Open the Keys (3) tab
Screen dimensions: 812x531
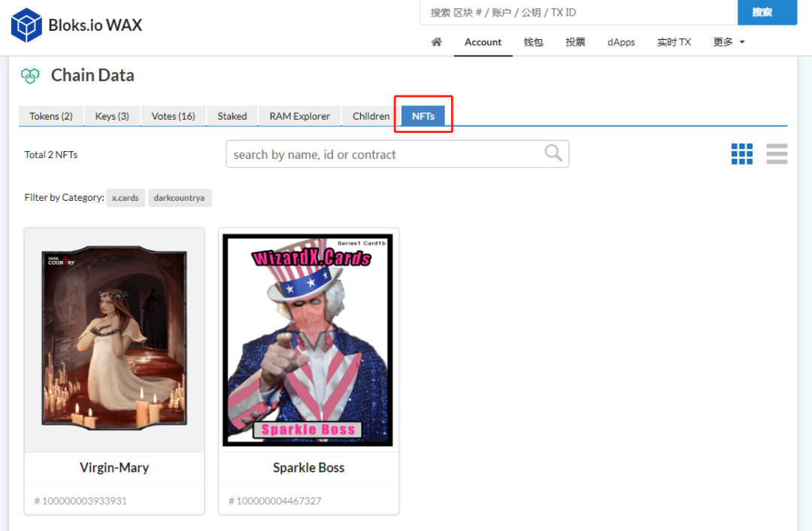[x=112, y=116]
